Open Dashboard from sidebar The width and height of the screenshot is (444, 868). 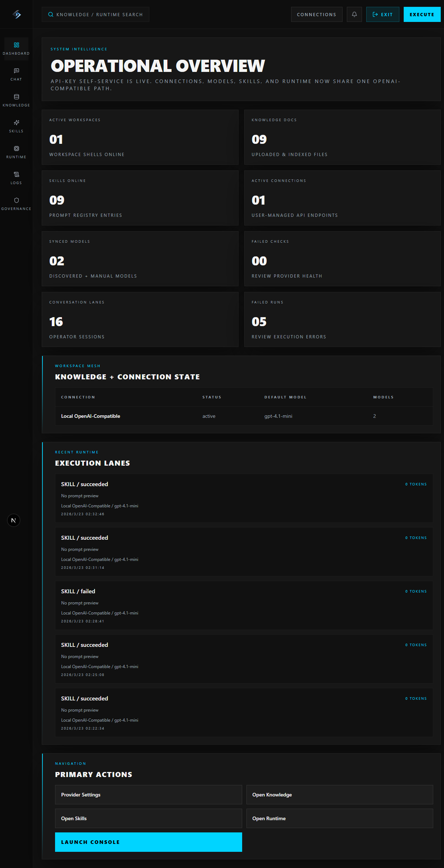(x=16, y=49)
